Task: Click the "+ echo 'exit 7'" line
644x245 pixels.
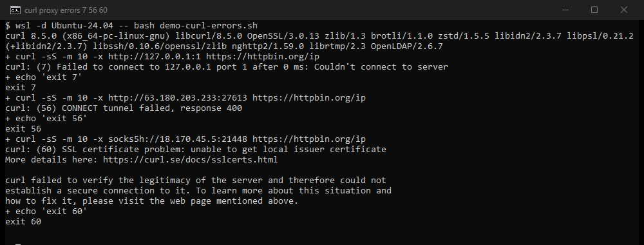Action: coord(44,77)
